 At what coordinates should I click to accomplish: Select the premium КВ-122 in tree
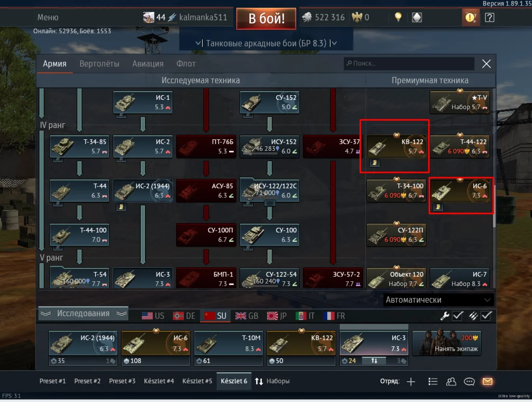(x=396, y=146)
